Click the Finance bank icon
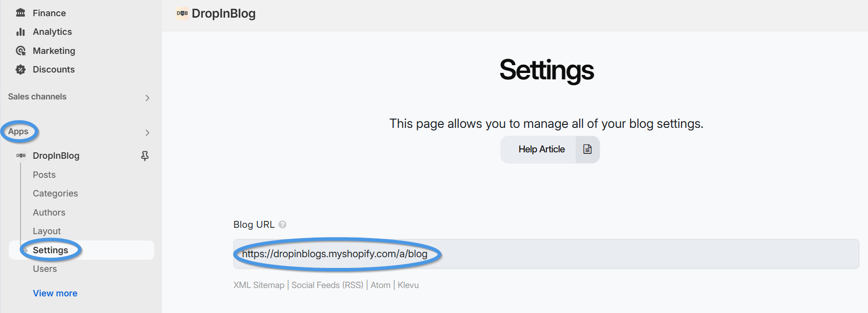 21,13
